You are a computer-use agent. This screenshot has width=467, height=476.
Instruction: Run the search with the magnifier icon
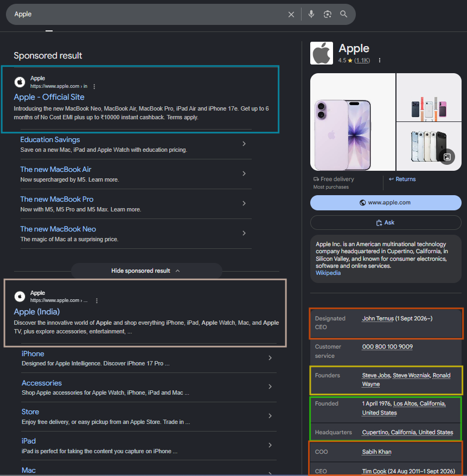[343, 14]
